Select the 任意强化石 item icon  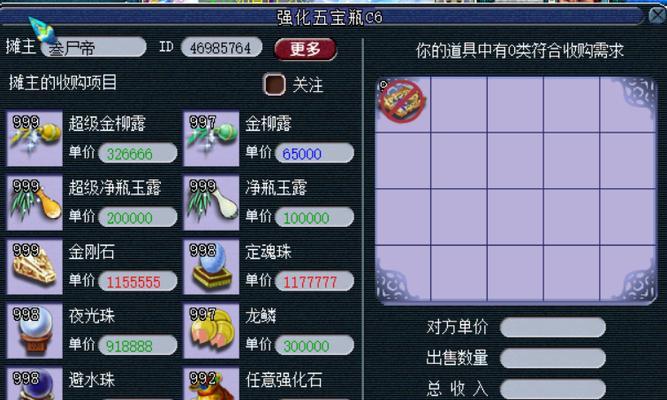tap(211, 384)
